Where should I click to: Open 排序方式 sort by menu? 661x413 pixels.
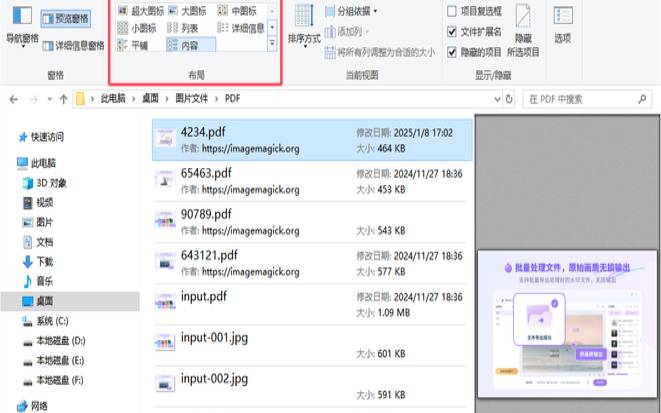(x=304, y=26)
